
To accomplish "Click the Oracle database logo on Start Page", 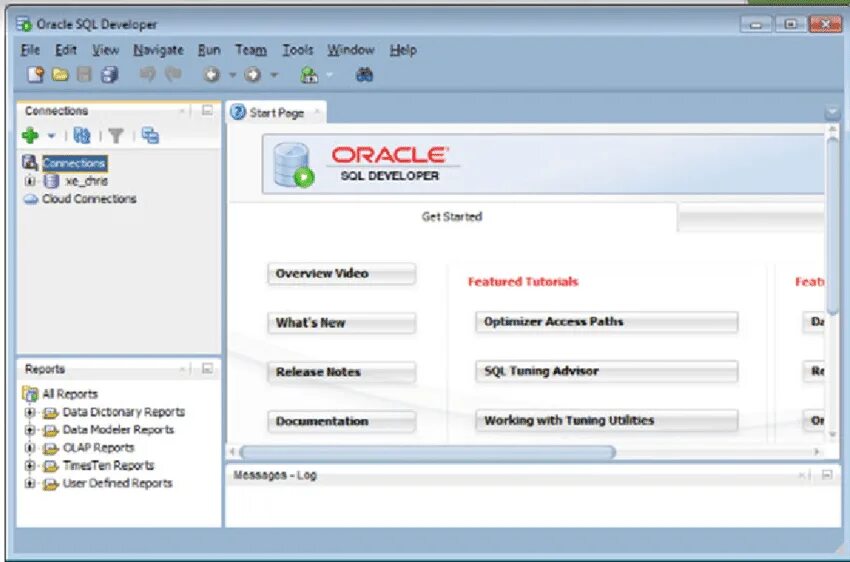I will pyautogui.click(x=293, y=164).
